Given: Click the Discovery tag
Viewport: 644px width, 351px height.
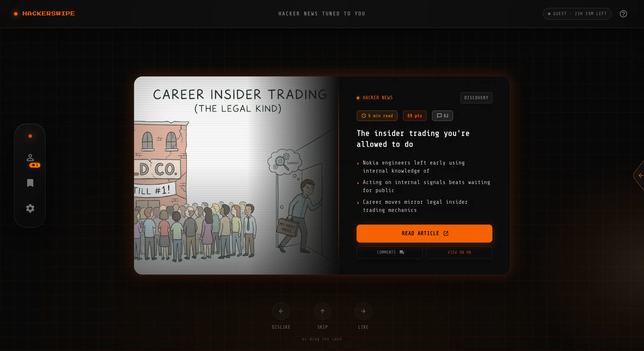Looking at the screenshot, I should point(476,98).
